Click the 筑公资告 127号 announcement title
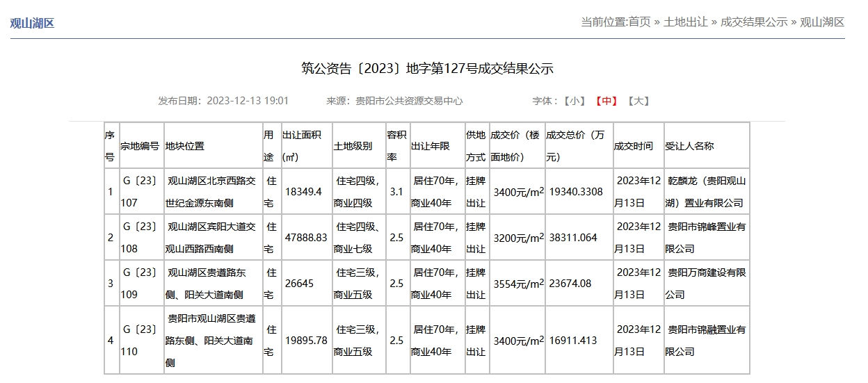 click(x=427, y=68)
